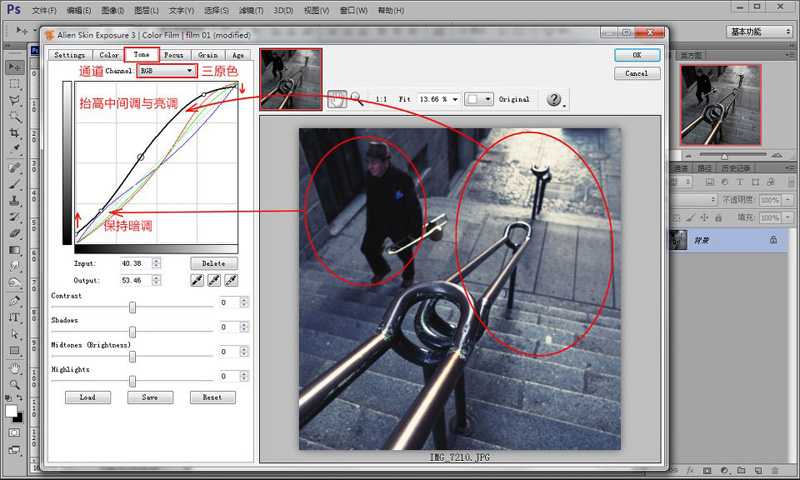Pick the gray point eyedropper
The width and height of the screenshot is (800, 480).
[214, 280]
